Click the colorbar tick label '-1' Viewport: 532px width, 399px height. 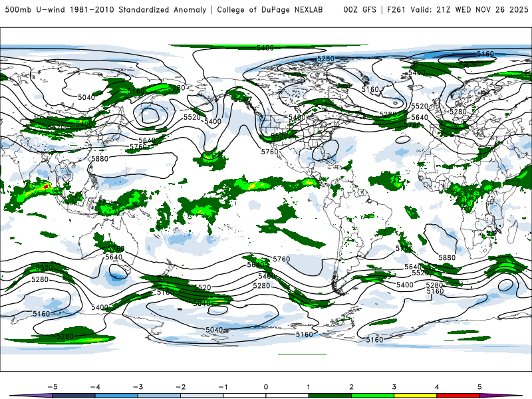(x=223, y=387)
